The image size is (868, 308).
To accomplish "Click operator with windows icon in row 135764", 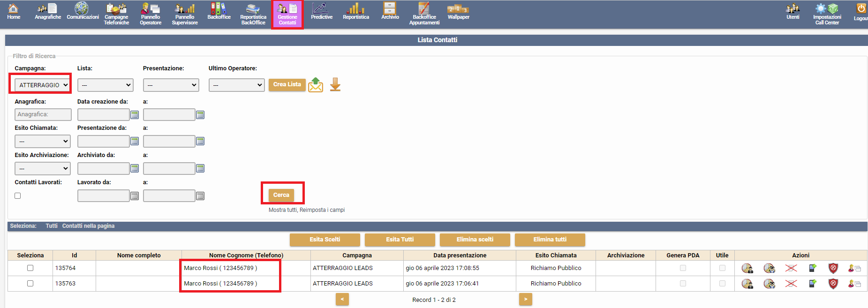I will point(854,268).
